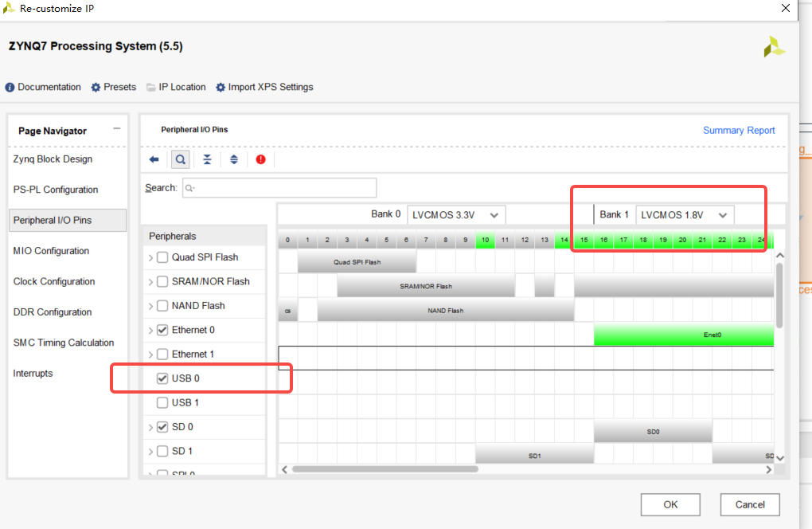Open the Summary Report link
Screen dimensions: 812x529
tap(739, 131)
